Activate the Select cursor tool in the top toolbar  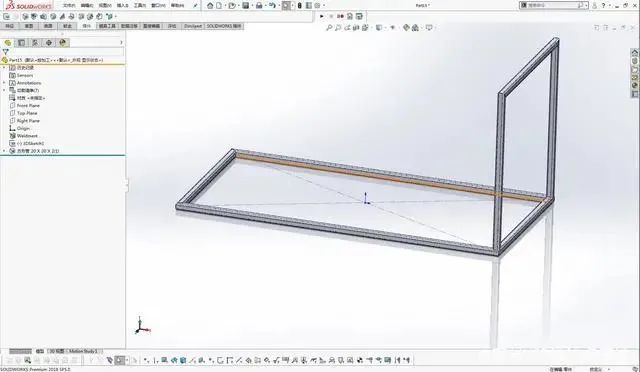tap(286, 6)
